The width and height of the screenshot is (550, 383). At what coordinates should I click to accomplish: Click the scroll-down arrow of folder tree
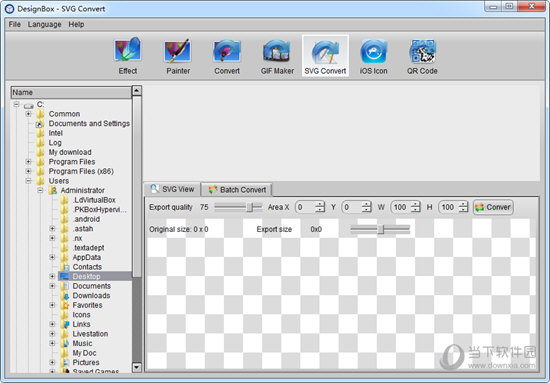(137, 367)
